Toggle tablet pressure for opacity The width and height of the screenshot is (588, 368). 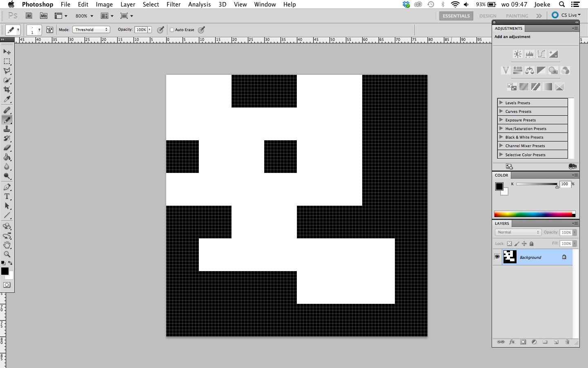tap(161, 30)
